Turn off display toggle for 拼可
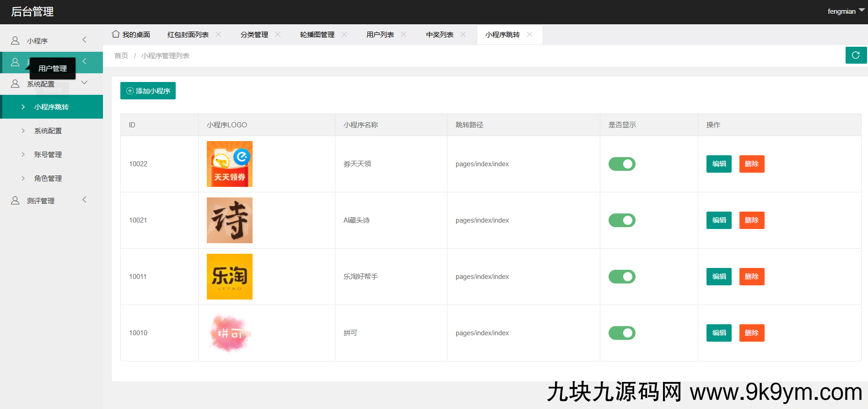The width and height of the screenshot is (868, 409). click(621, 333)
